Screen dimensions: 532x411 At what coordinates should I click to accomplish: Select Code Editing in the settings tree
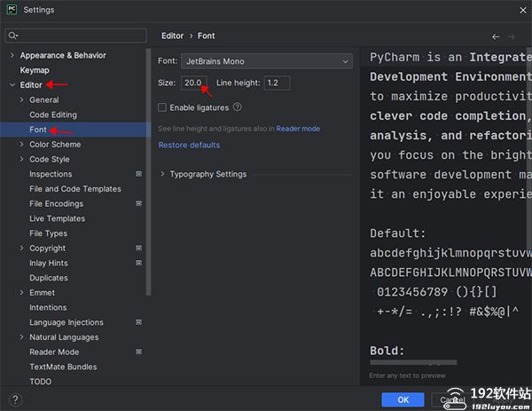coord(53,115)
